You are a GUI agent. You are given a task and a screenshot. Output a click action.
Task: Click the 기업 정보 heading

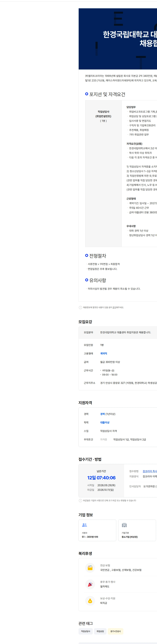pyautogui.click(x=86, y=515)
